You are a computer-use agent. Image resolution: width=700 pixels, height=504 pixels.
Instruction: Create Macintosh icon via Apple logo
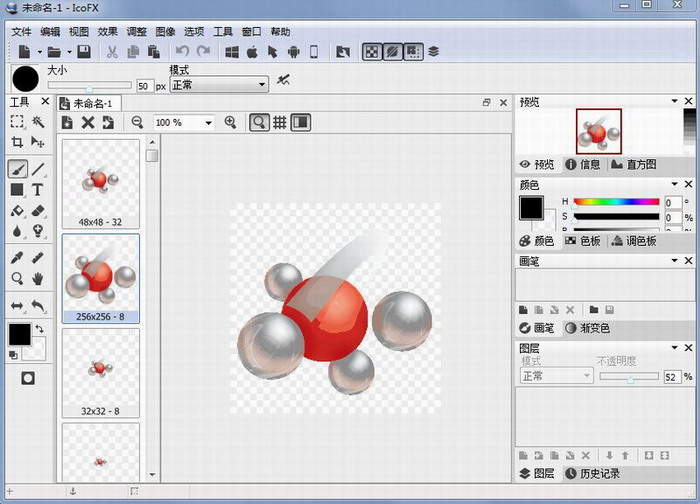pyautogui.click(x=252, y=52)
